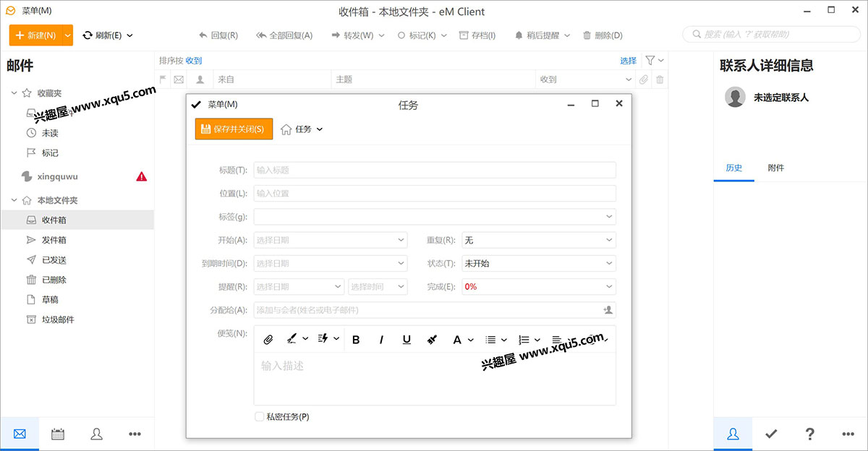This screenshot has width=868, height=451.
Task: Click the search box in main window
Action: (771, 35)
